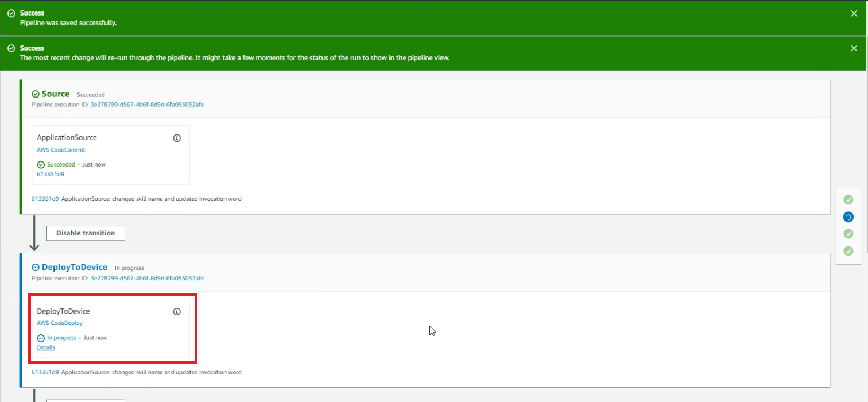Select last stage checkmark in side navigator
The image size is (868, 402).
coord(848,251)
